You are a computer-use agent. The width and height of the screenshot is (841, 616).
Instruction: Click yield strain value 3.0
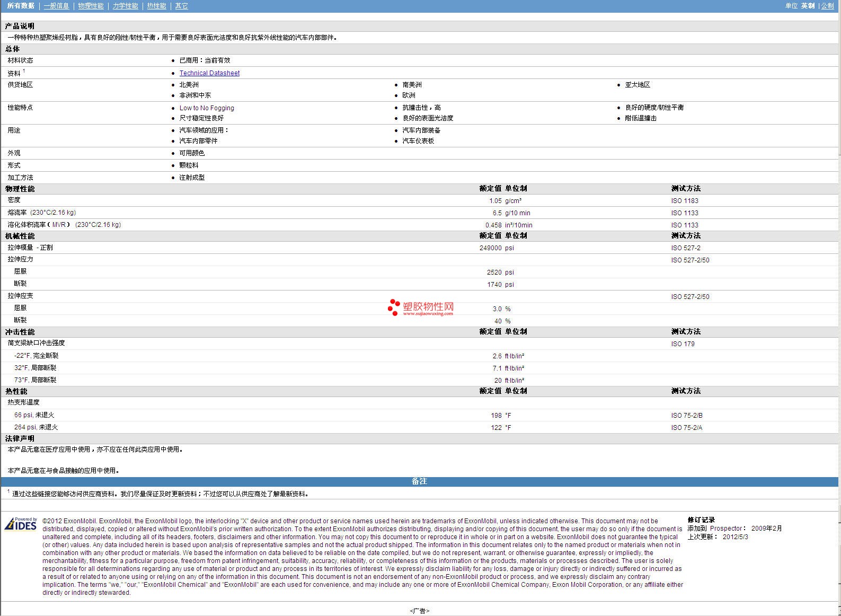coord(497,309)
